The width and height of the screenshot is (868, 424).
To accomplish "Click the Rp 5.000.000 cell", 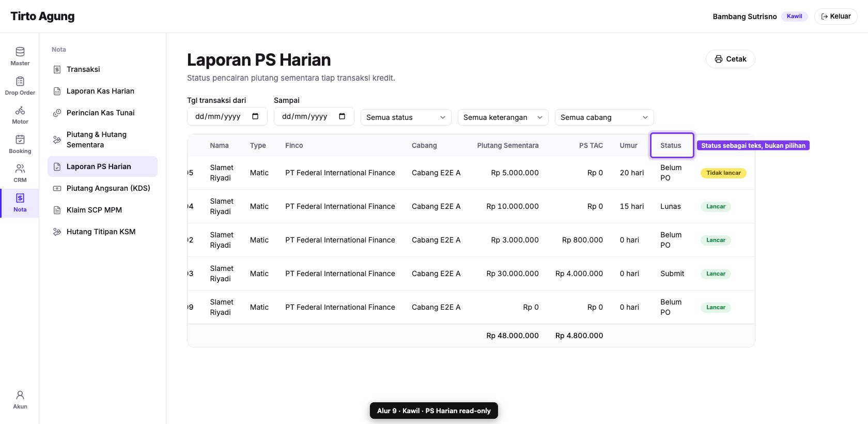I will pos(515,173).
